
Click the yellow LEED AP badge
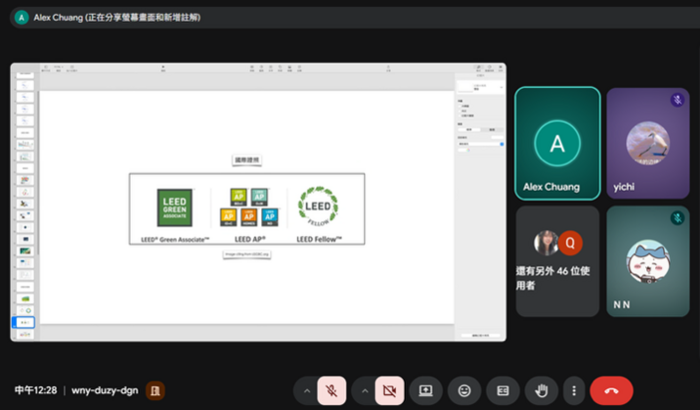228,217
